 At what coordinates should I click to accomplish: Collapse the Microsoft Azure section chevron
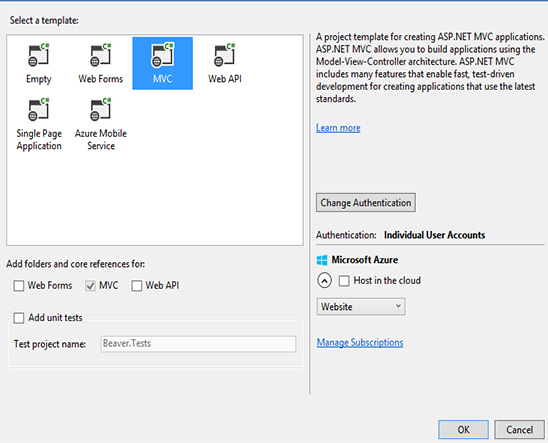324,281
